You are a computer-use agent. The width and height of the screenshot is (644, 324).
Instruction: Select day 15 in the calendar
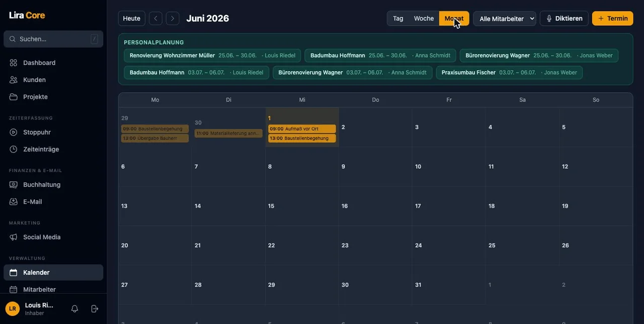(x=302, y=206)
